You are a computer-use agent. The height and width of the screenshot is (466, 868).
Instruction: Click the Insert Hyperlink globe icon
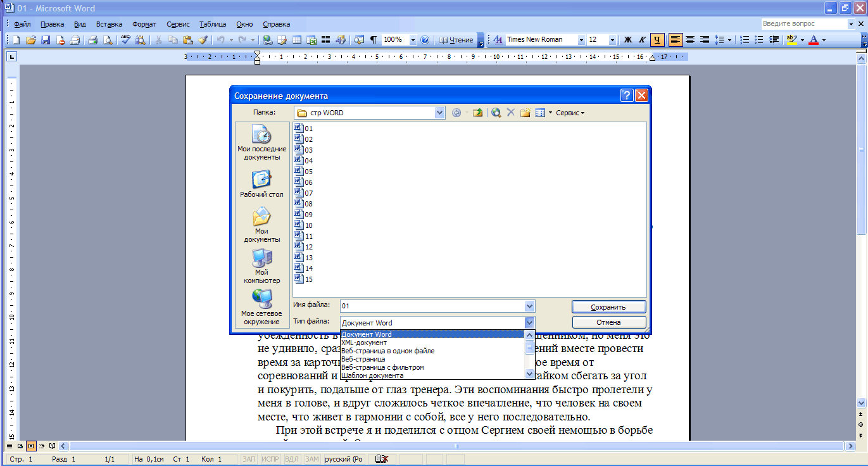(x=267, y=40)
